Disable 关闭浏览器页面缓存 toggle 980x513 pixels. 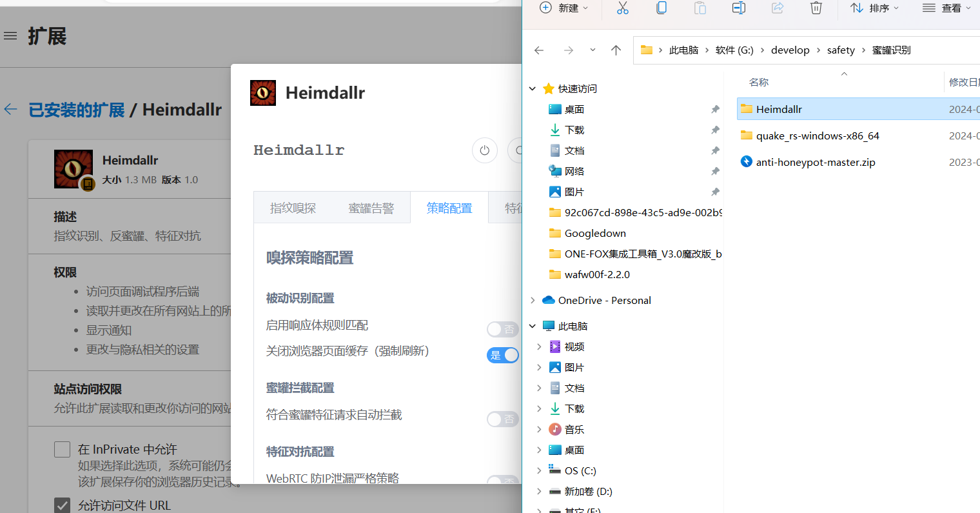(503, 355)
